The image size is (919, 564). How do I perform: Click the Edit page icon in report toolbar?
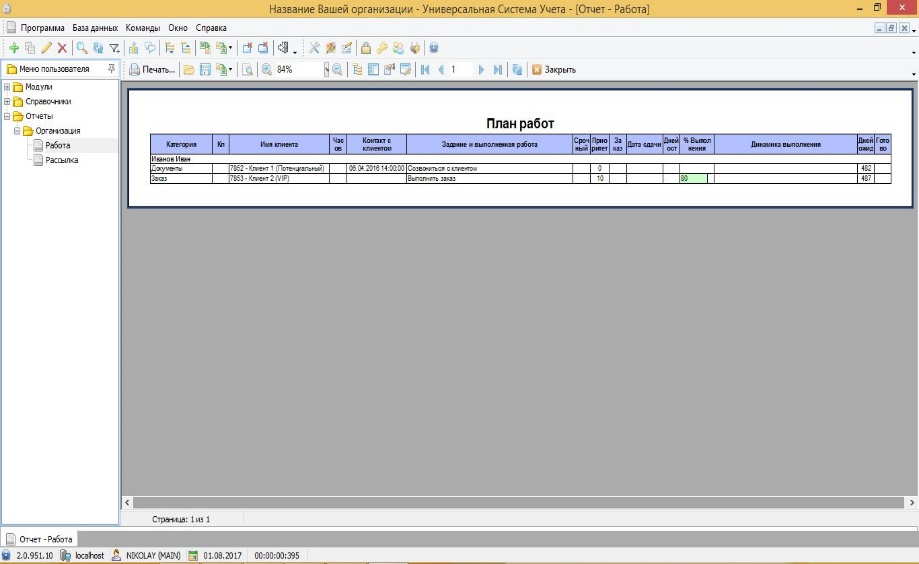pos(406,70)
